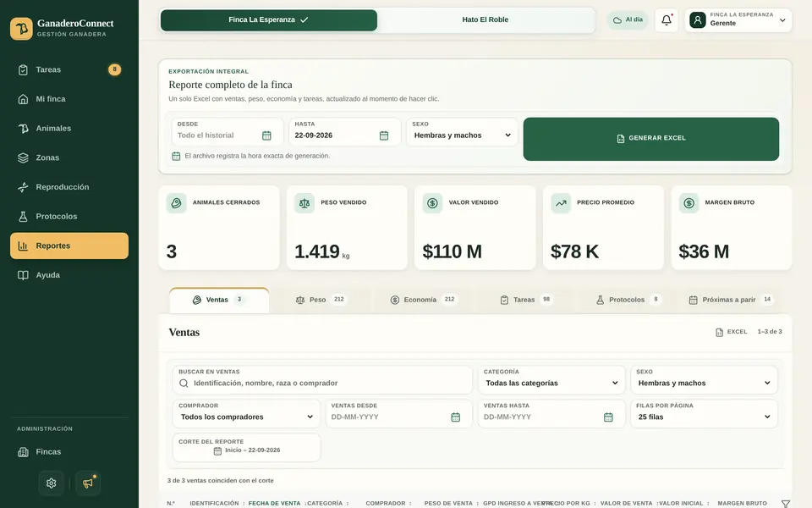
Task: Open the Hasta calendar picker icon
Action: [x=384, y=135]
